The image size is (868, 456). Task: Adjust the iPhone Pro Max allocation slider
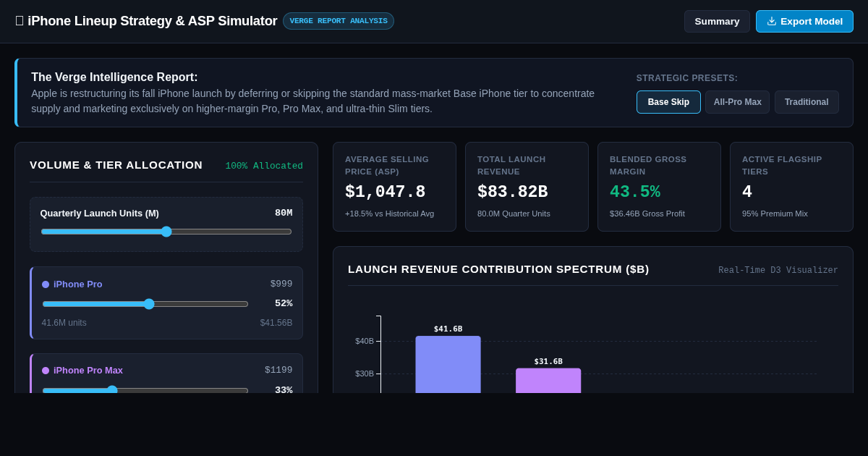(145, 390)
